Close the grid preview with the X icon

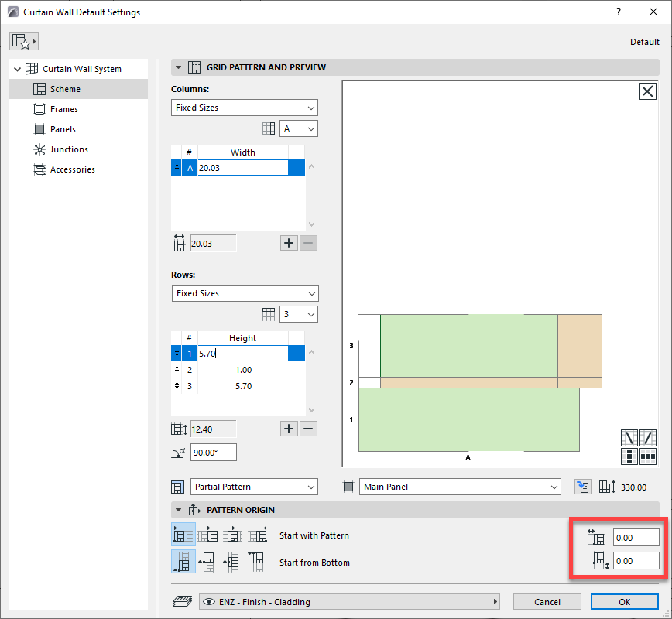(x=647, y=91)
